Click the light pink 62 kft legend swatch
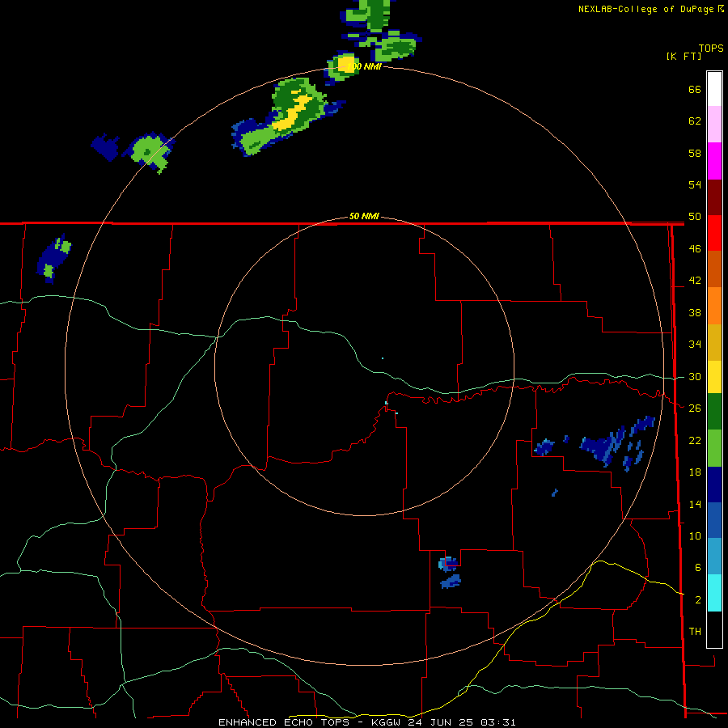 (714, 124)
